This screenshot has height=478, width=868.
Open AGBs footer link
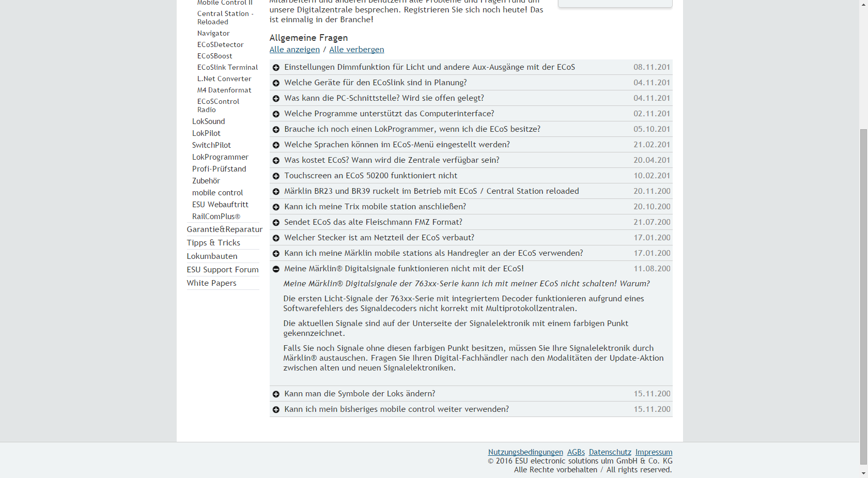(576, 452)
